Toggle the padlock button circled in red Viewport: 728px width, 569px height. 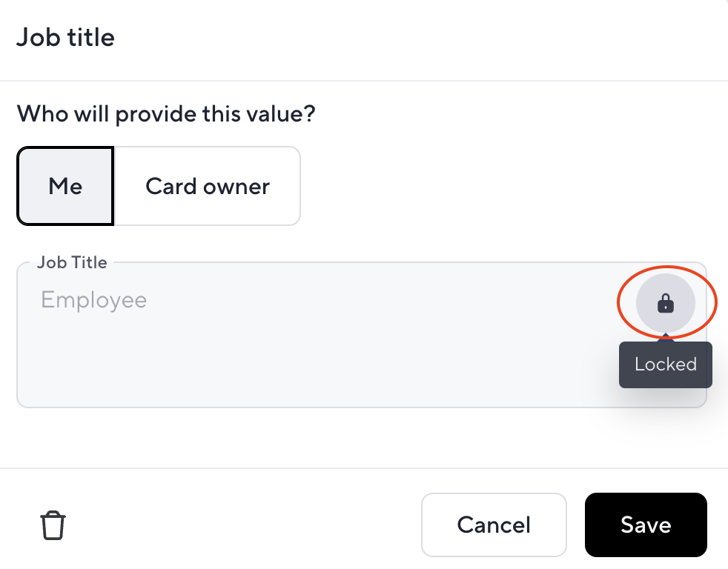(x=665, y=303)
